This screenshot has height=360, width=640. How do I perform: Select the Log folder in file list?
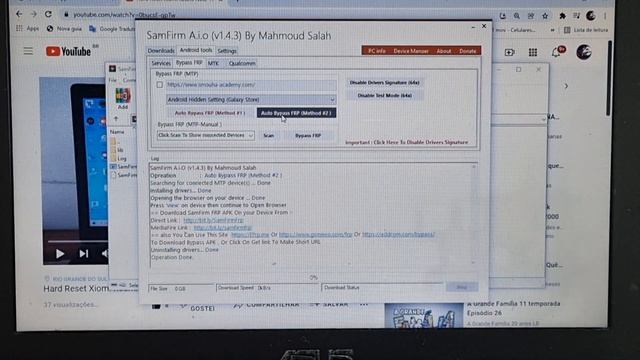[119, 158]
